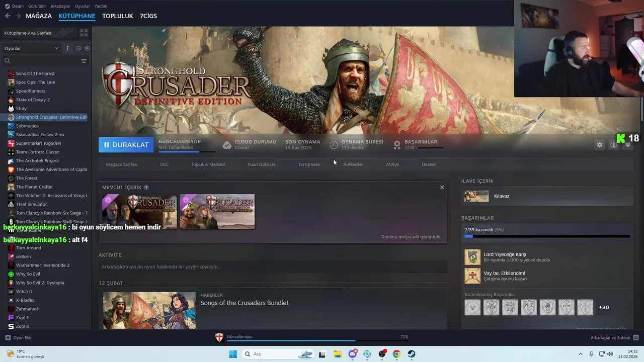The image size is (644, 362).
Task: Open the Atölye link
Action: (392, 164)
